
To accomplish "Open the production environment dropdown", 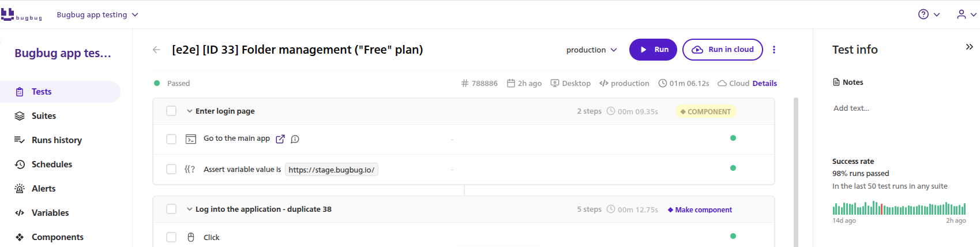I will click(591, 50).
